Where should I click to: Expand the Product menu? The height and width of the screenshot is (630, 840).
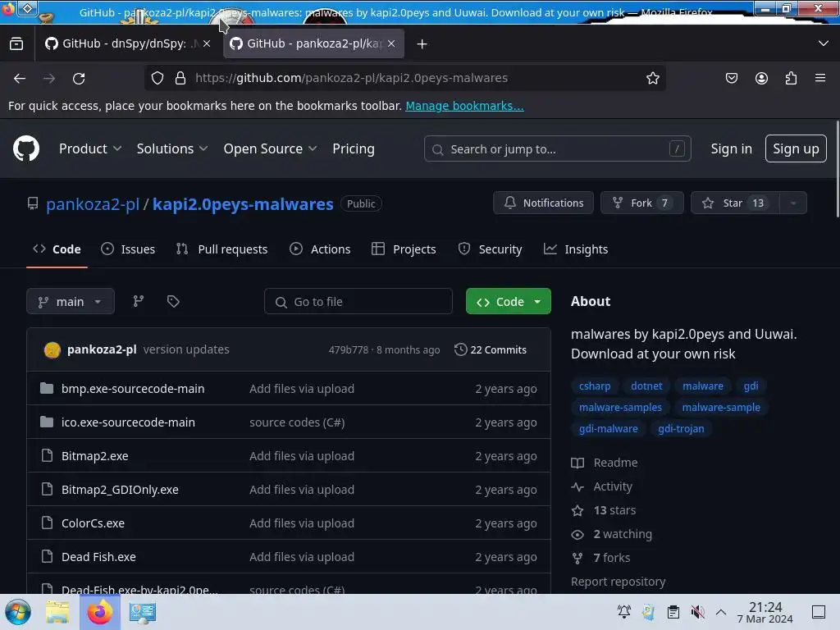[90, 148]
